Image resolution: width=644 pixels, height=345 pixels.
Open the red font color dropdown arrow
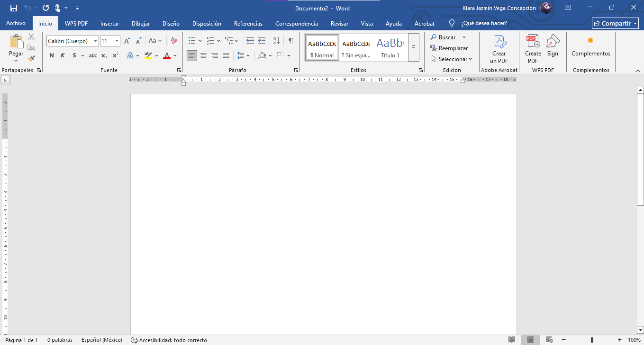(175, 55)
